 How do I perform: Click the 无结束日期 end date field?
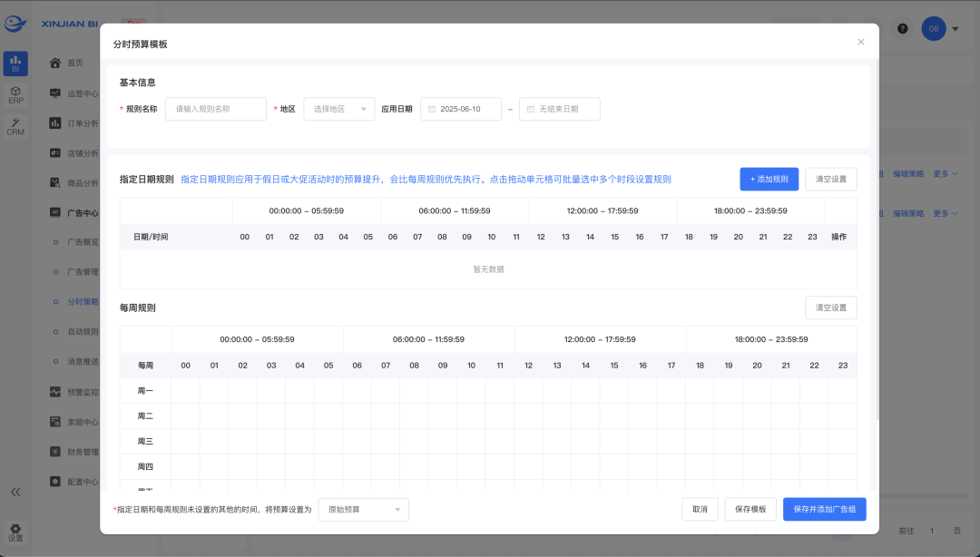pos(559,109)
